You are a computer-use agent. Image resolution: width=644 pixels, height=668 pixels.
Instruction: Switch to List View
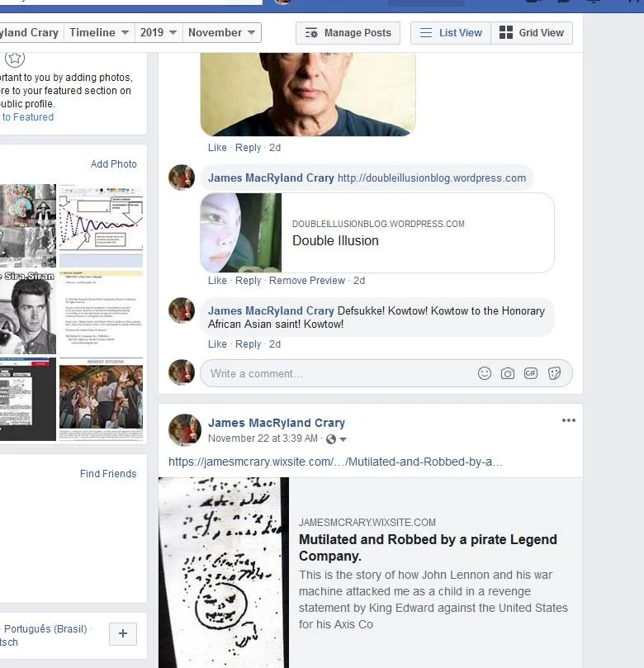[x=451, y=33]
